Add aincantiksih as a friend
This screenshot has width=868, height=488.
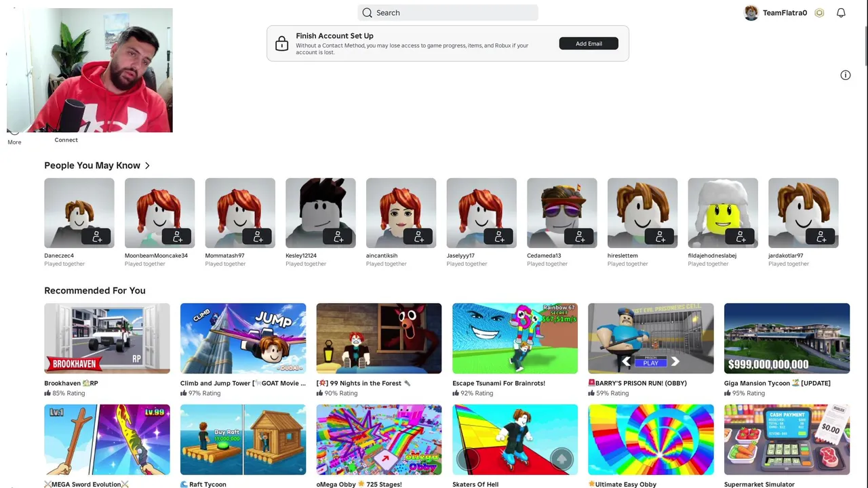click(x=418, y=237)
